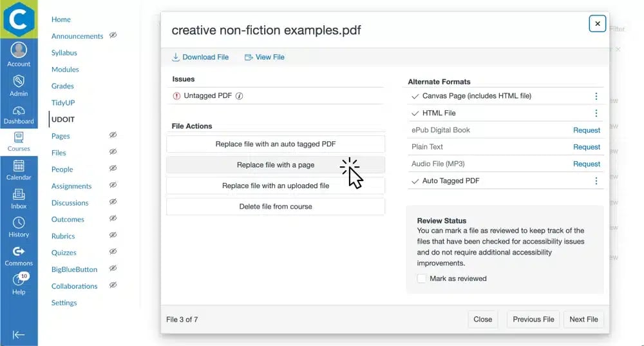Toggle BigBlueButton visibility eye icon
The image size is (644, 346).
tap(113, 268)
